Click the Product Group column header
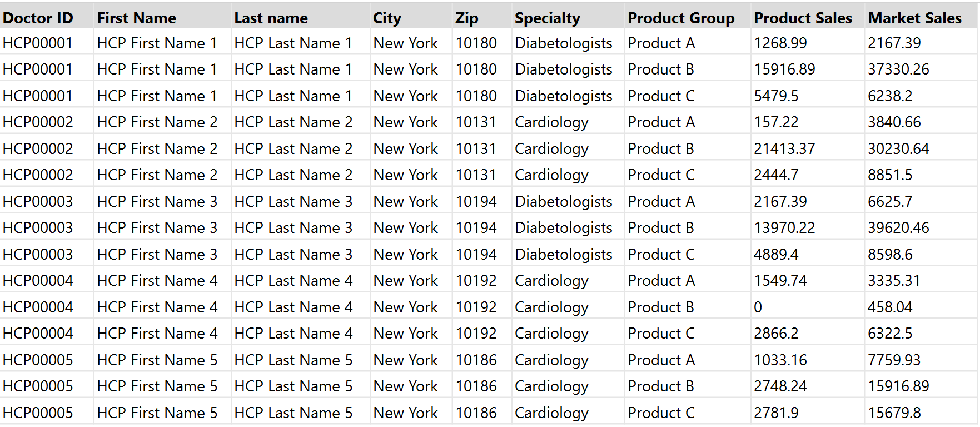Image resolution: width=980 pixels, height=427 pixels. pos(681,18)
